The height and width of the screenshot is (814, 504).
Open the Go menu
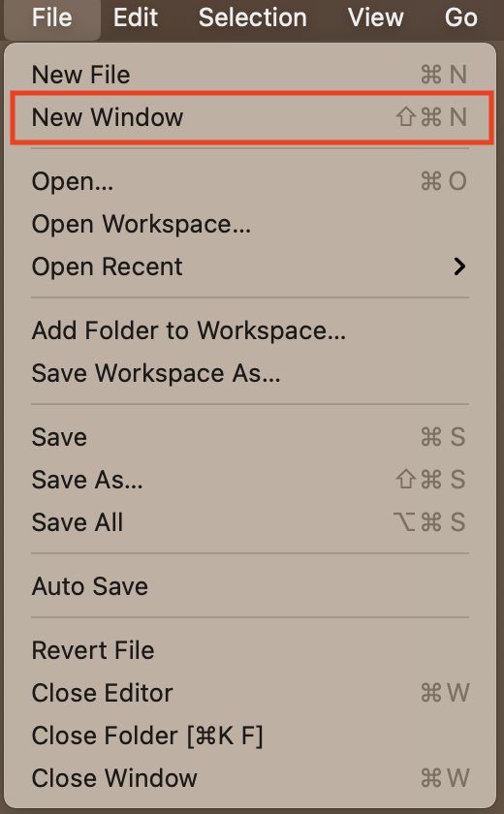[x=461, y=17]
